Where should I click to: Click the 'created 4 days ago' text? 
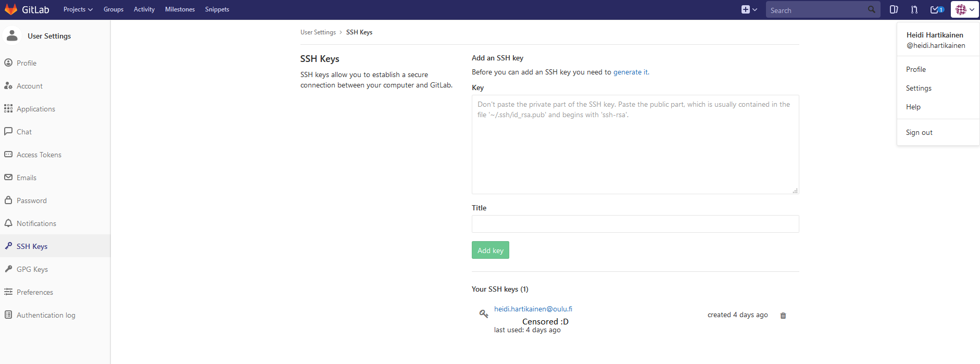pos(737,315)
